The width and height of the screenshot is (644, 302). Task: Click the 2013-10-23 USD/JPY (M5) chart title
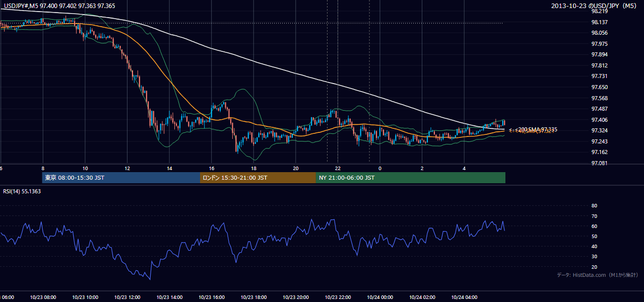pos(595,6)
